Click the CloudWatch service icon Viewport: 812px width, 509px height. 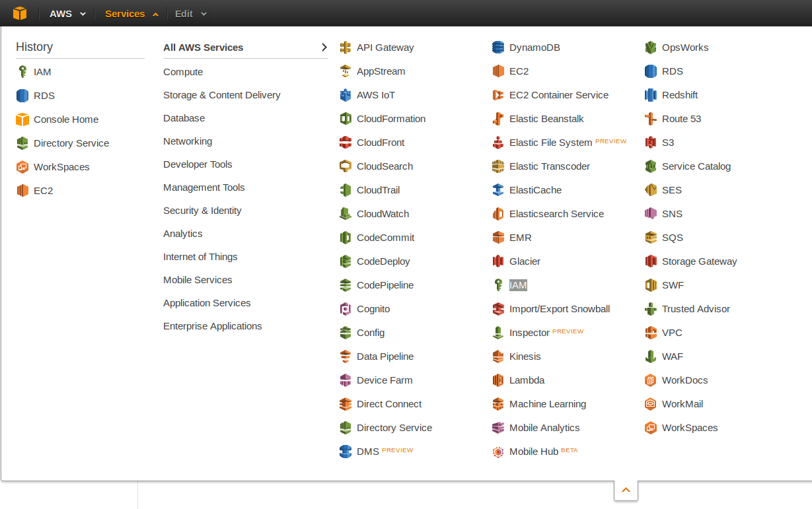[x=346, y=214]
